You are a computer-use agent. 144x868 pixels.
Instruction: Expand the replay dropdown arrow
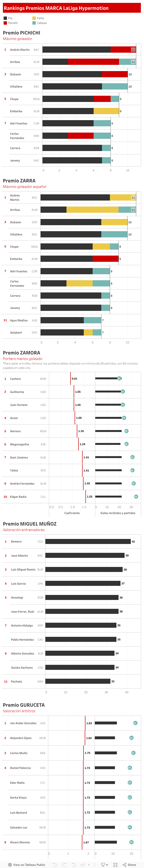click(x=89, y=865)
